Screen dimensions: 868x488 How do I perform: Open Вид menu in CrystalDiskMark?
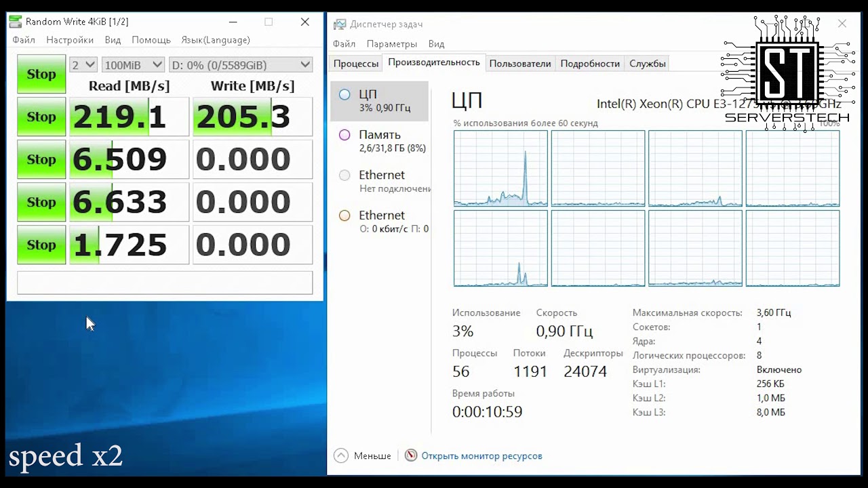(113, 40)
